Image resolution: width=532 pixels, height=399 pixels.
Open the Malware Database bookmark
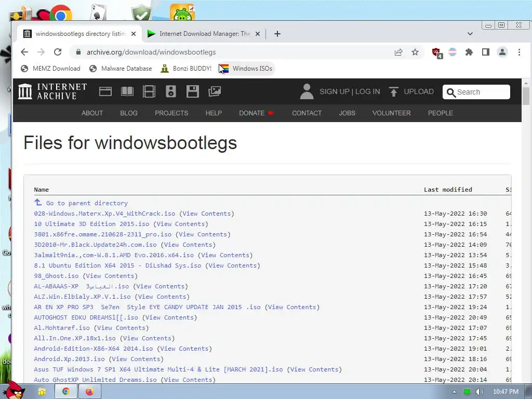121,69
